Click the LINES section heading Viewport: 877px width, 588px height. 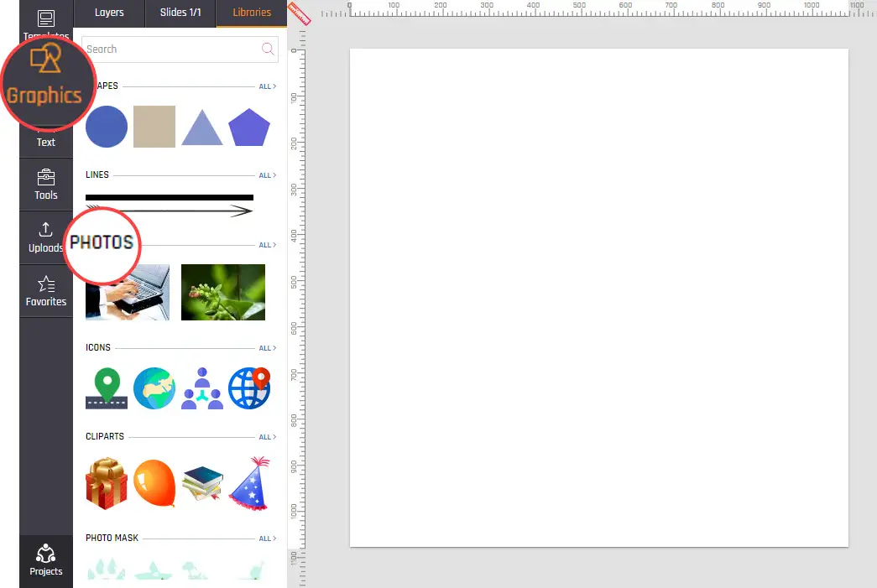(97, 175)
